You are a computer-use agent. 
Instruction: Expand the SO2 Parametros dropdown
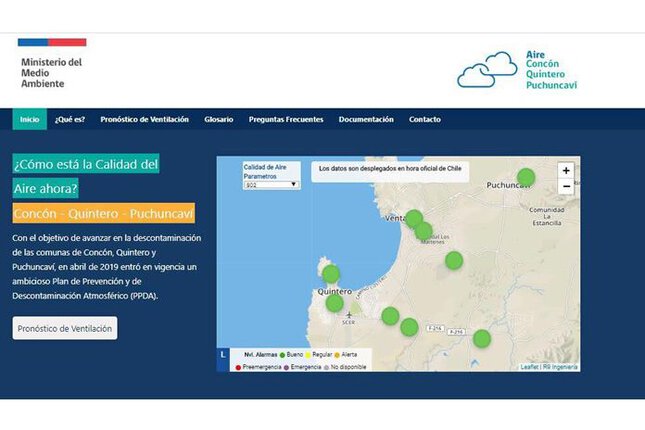[x=271, y=185]
